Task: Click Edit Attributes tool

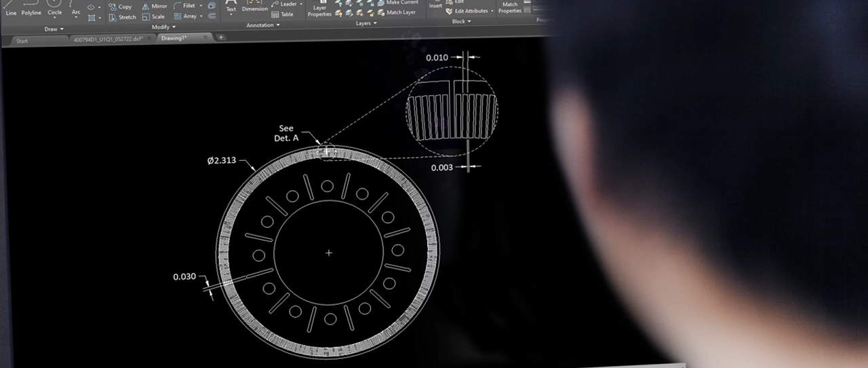Action: coord(467,11)
